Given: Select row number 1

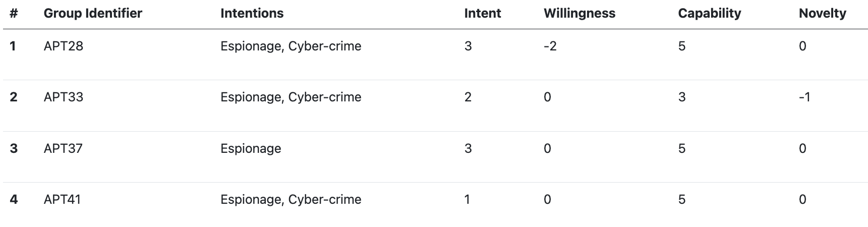Looking at the screenshot, I should [x=13, y=46].
